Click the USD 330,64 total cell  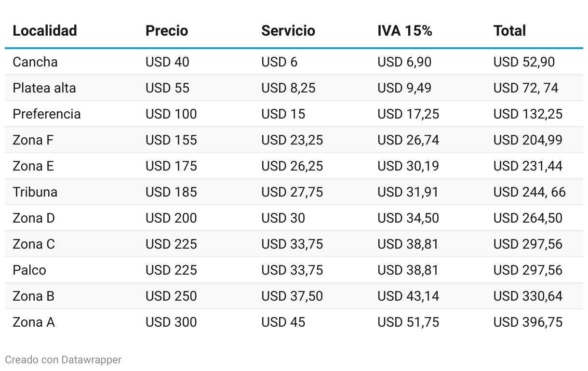coord(528,296)
